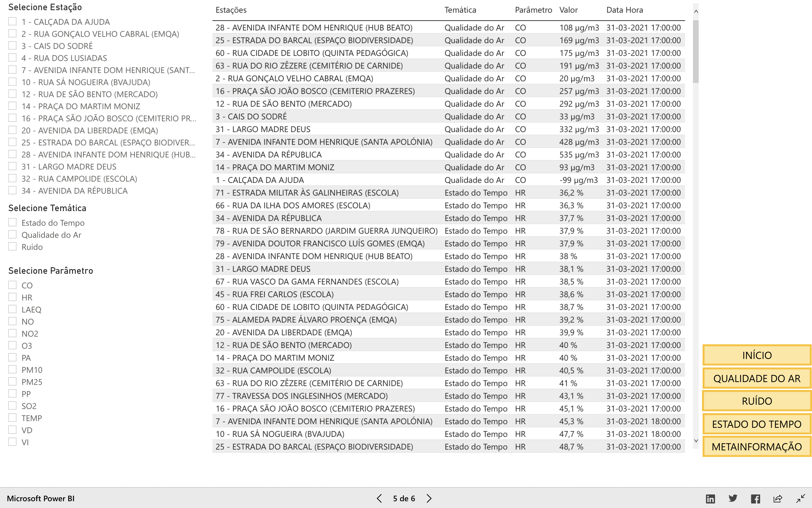Open the INÍCIO page button
Viewport: 812px width, 508px height.
tap(757, 355)
